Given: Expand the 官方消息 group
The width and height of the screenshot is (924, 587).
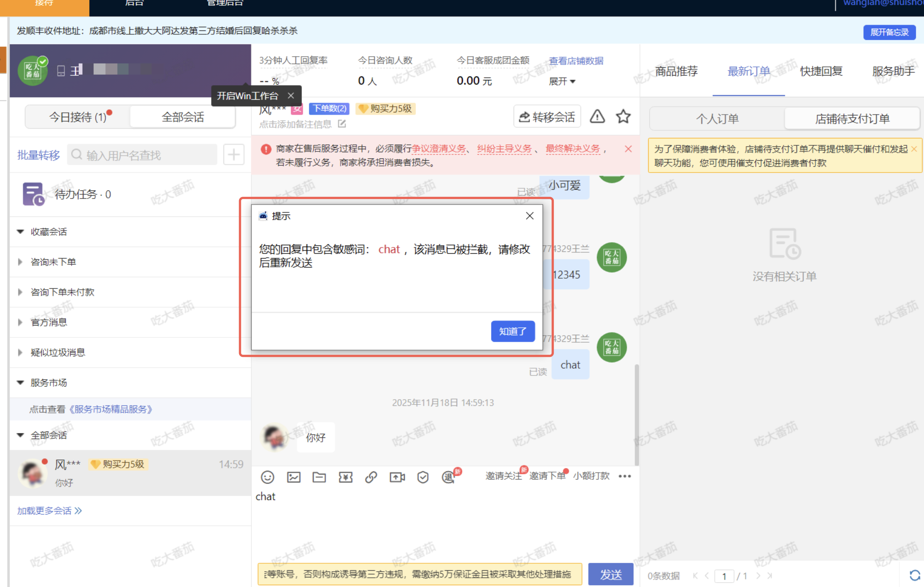Looking at the screenshot, I should [20, 322].
